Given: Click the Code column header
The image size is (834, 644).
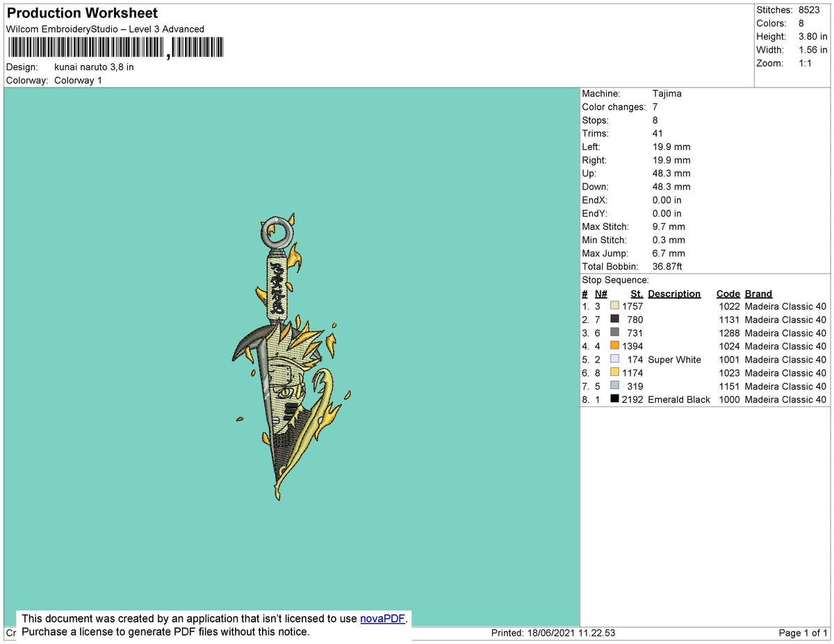Looking at the screenshot, I should [728, 294].
